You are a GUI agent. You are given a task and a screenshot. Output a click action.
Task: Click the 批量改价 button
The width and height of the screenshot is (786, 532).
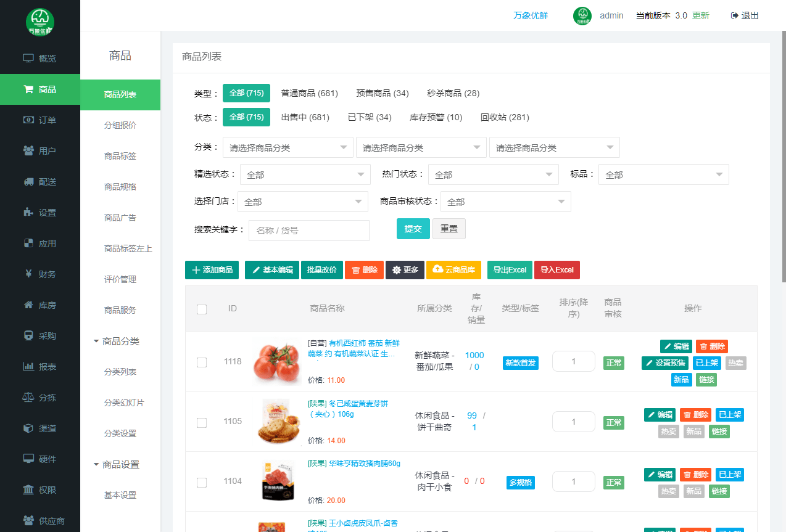point(322,270)
